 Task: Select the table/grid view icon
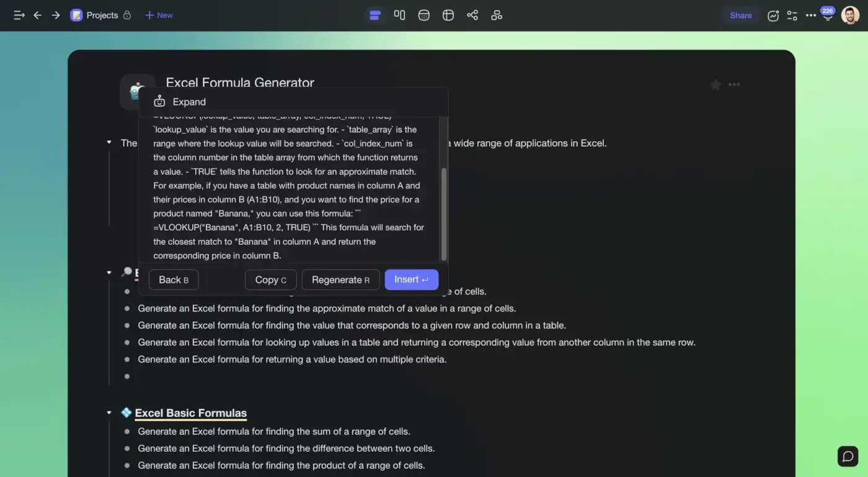click(x=448, y=15)
